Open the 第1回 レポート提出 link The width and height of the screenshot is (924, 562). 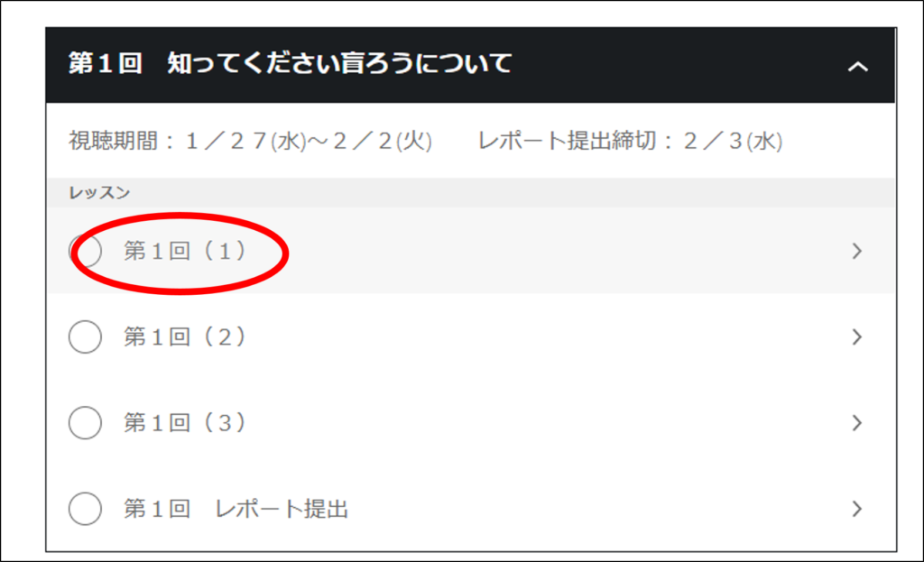(236, 509)
